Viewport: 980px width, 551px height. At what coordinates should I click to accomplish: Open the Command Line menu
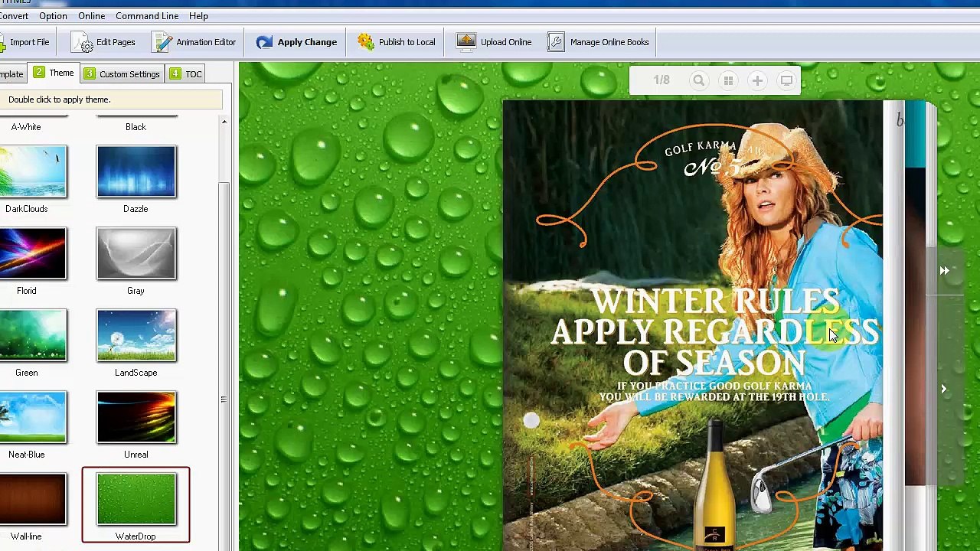click(147, 16)
